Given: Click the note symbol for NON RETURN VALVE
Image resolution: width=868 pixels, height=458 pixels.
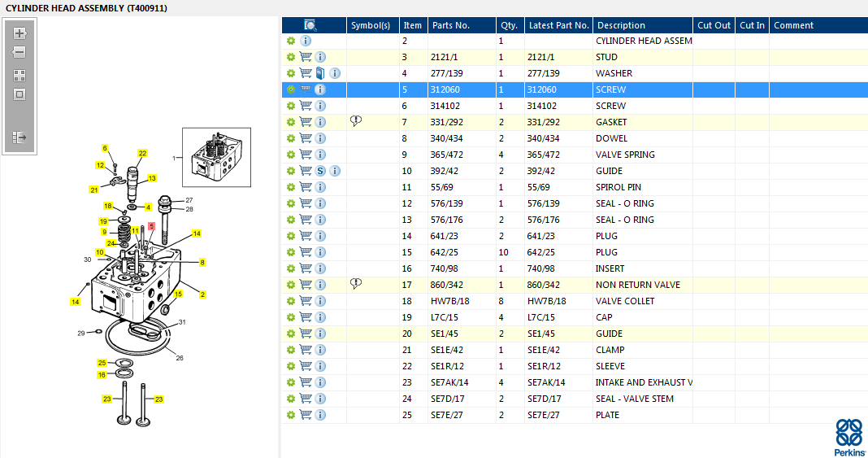Looking at the screenshot, I should point(355,283).
